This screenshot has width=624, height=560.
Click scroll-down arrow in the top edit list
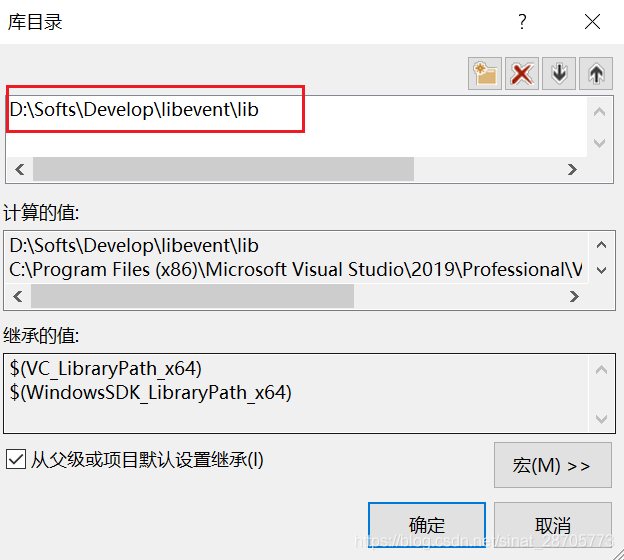point(599,142)
